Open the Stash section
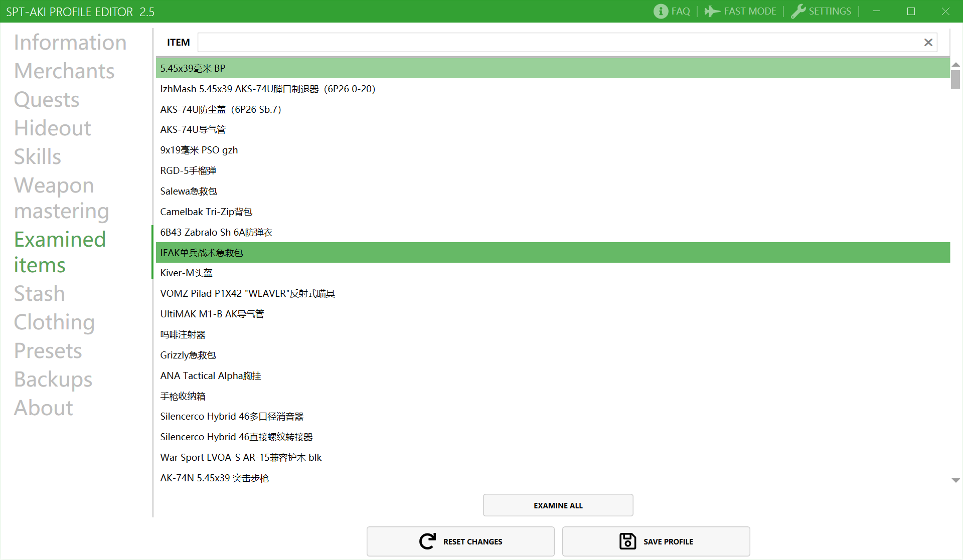Screen dimensions: 963x560 [x=40, y=293]
